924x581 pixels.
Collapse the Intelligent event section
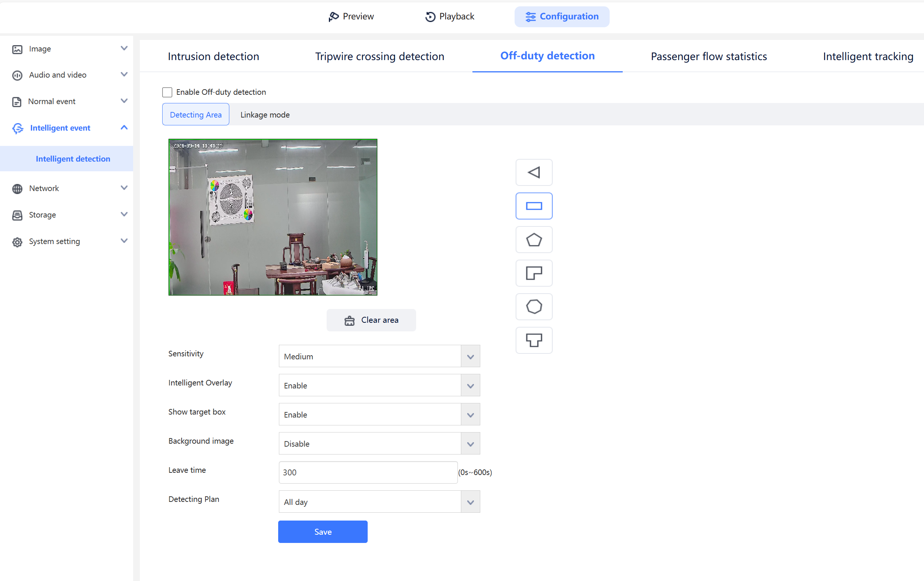124,128
